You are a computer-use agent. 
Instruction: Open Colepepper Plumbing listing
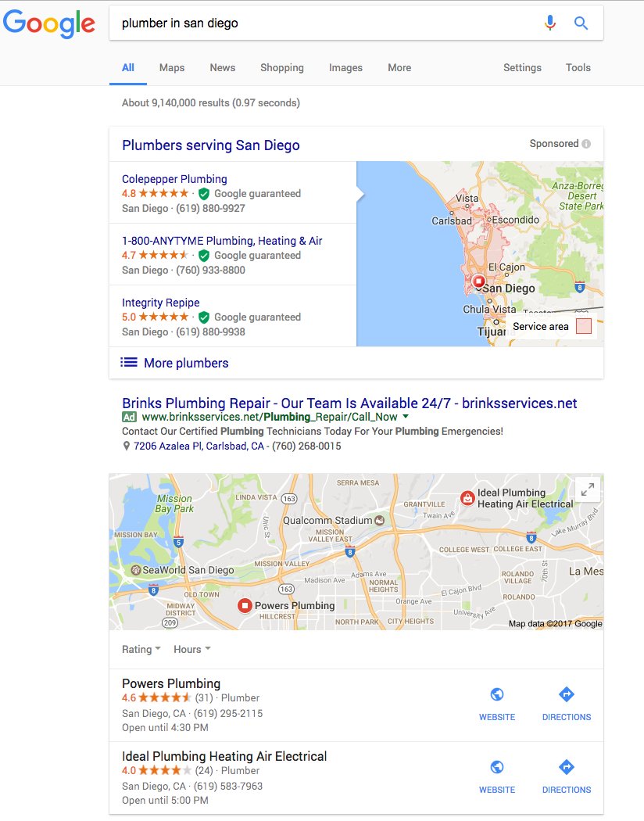pos(174,179)
